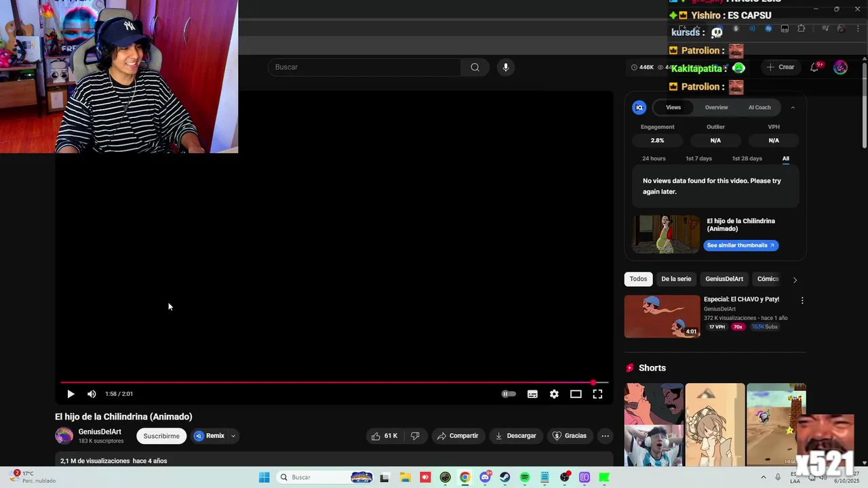Select the 1st 7 days range

coord(698,159)
